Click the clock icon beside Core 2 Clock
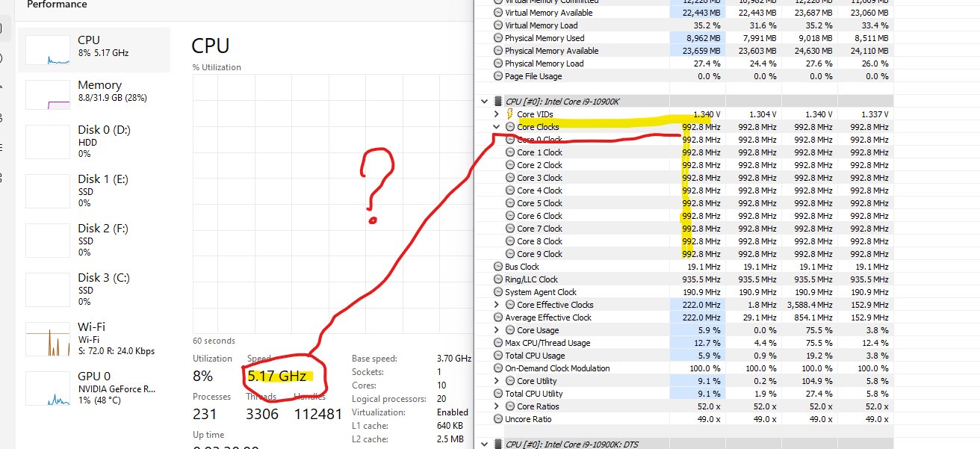Viewport: 980px width, 449px height. pos(510,165)
